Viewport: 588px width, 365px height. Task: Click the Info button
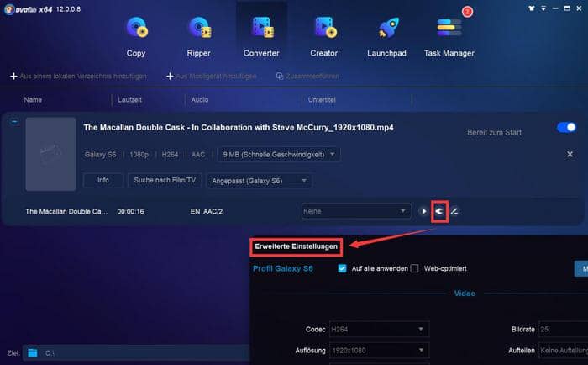(103, 180)
